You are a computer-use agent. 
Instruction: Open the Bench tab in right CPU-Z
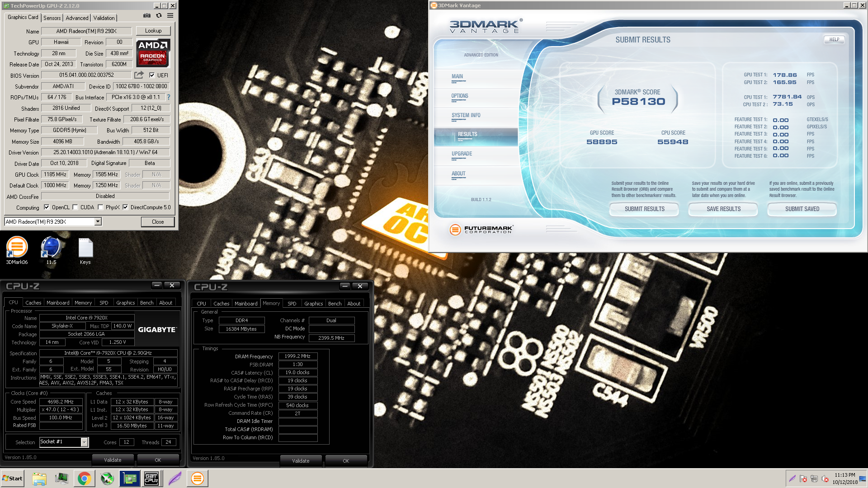[x=335, y=304]
